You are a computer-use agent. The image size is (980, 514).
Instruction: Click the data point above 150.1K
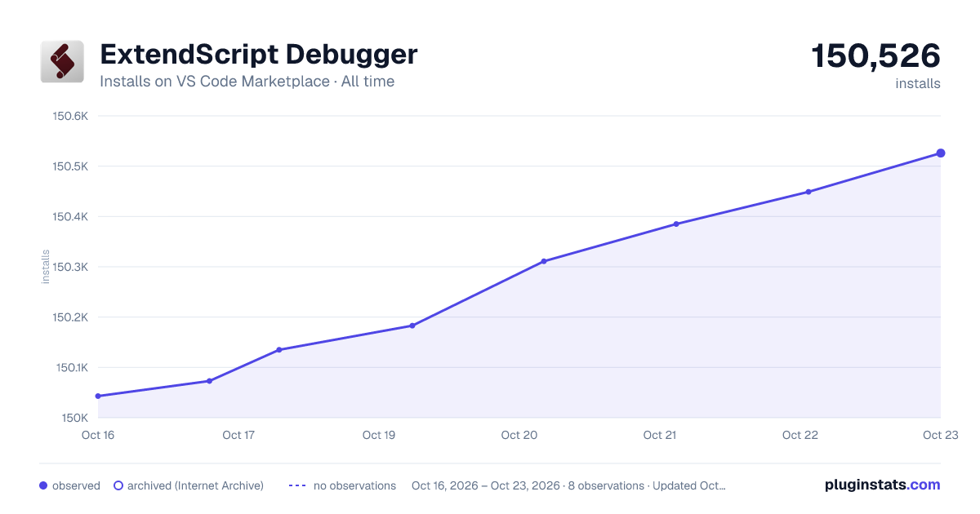coord(279,350)
